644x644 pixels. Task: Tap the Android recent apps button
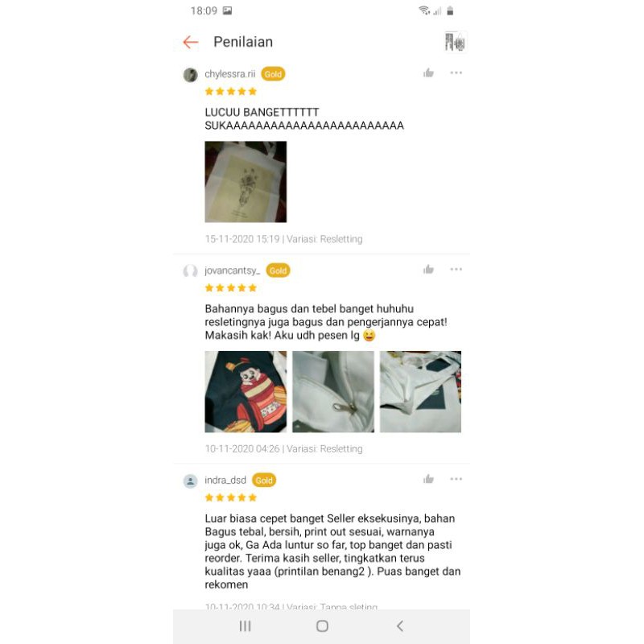[x=246, y=626]
